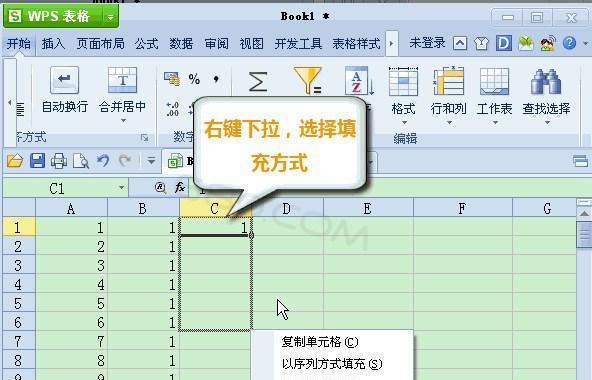Click the fx insert function icon

tap(180, 187)
